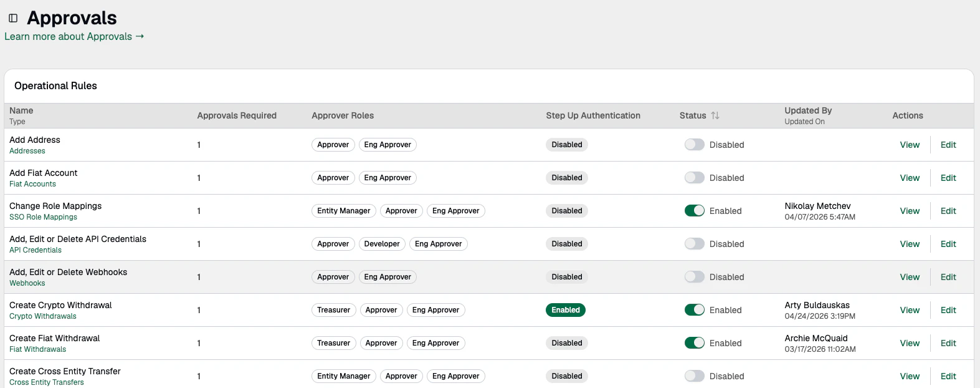The image size is (980, 388).
Task: Enable the Add Fat Account rule toggle
Action: point(695,178)
